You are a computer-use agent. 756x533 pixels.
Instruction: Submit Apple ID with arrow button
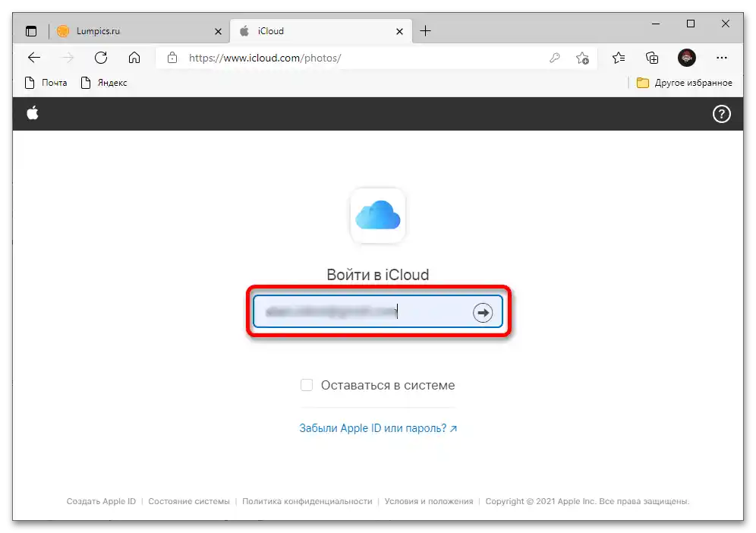click(483, 313)
